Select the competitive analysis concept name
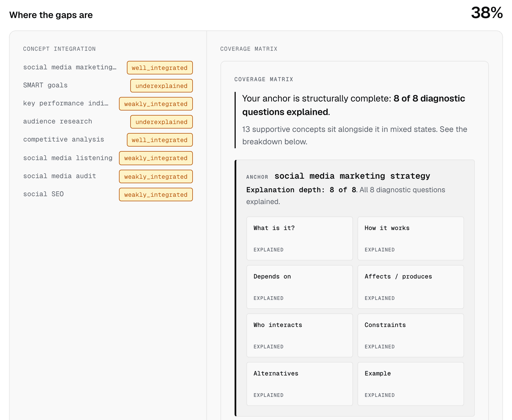512x420 pixels. tap(63, 140)
